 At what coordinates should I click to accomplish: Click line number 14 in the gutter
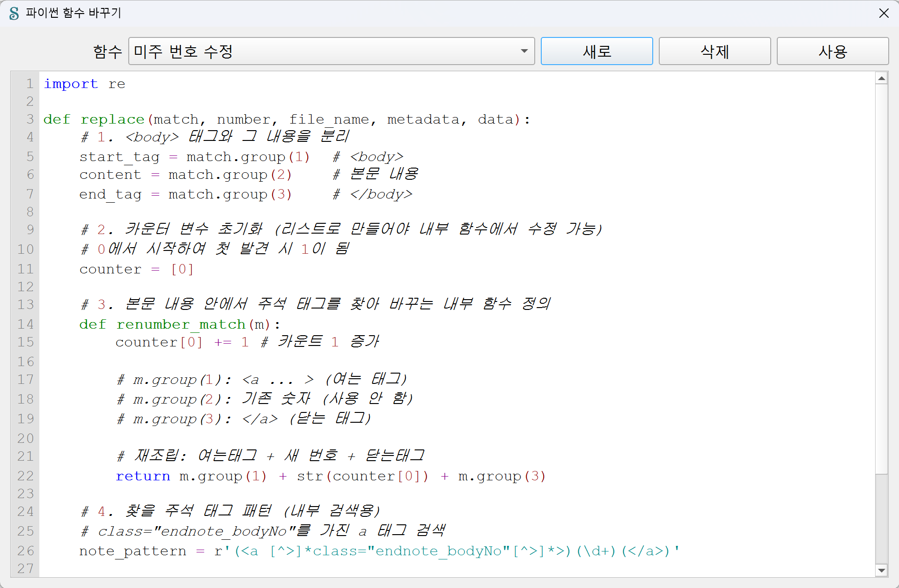click(26, 324)
